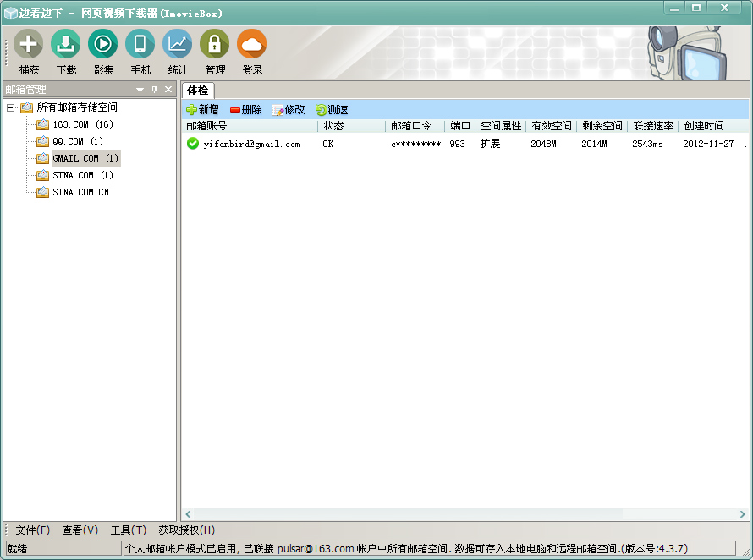Toggle the 邮箱管理 panel pin

[x=155, y=90]
